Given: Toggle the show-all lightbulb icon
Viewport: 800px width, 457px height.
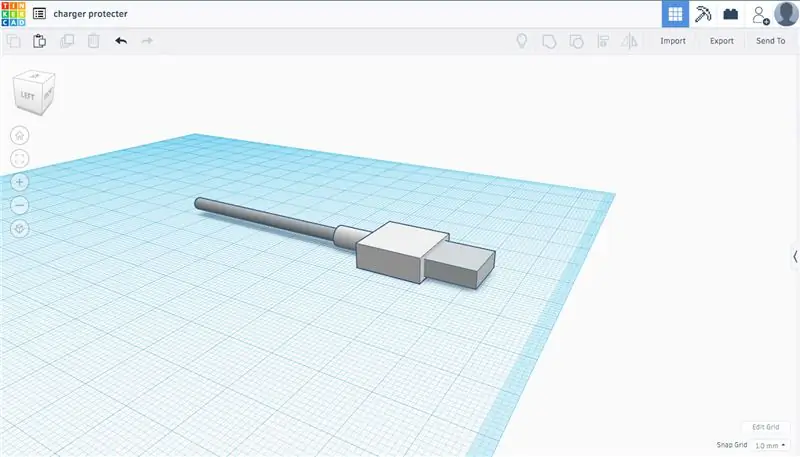Looking at the screenshot, I should click(521, 41).
